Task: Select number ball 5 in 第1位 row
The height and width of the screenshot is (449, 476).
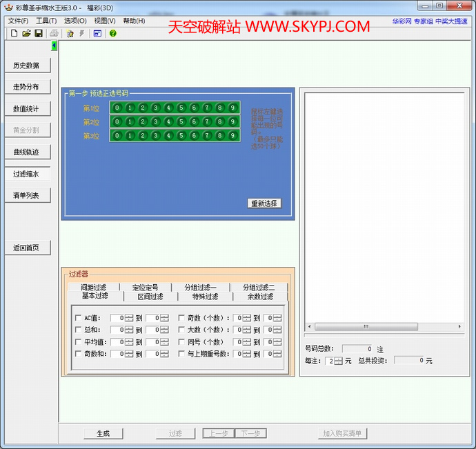Action: point(181,108)
